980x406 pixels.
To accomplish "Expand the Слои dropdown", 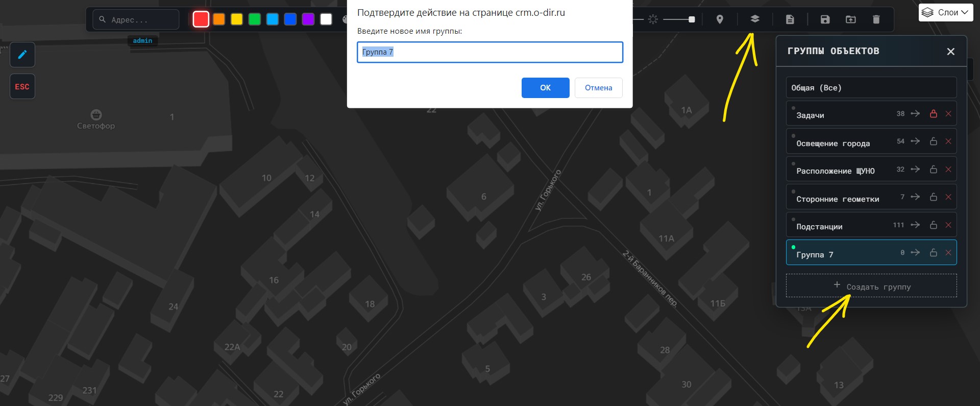I will [946, 13].
